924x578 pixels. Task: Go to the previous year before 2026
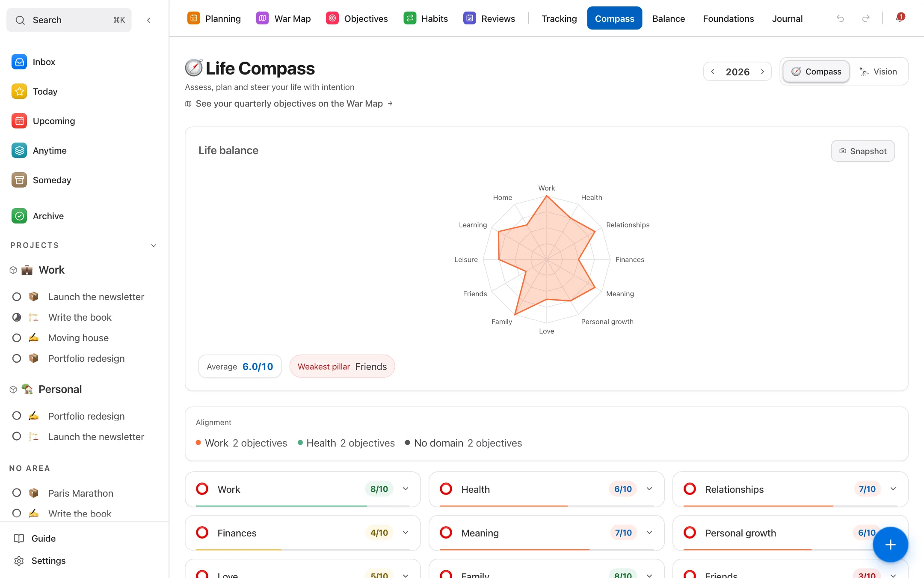point(713,72)
